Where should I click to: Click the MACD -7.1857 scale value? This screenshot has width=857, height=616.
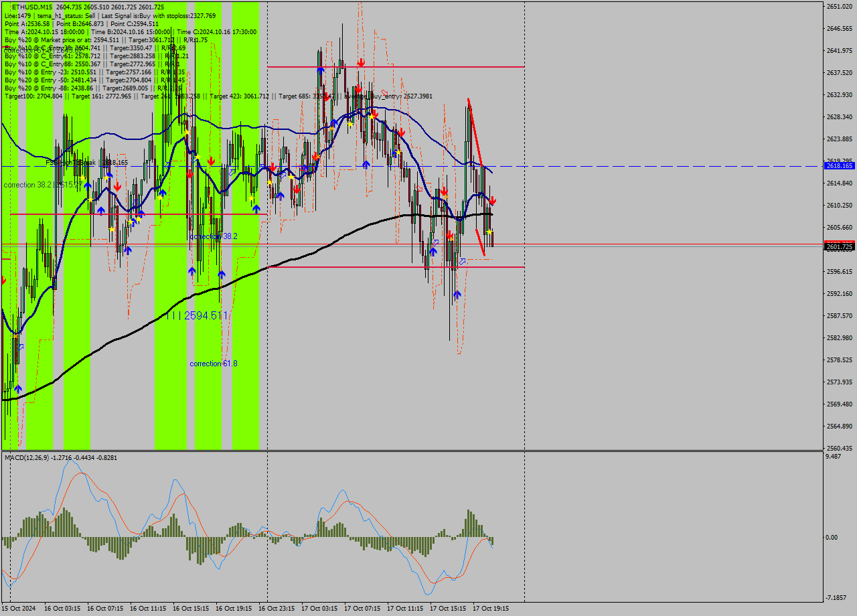click(x=837, y=597)
